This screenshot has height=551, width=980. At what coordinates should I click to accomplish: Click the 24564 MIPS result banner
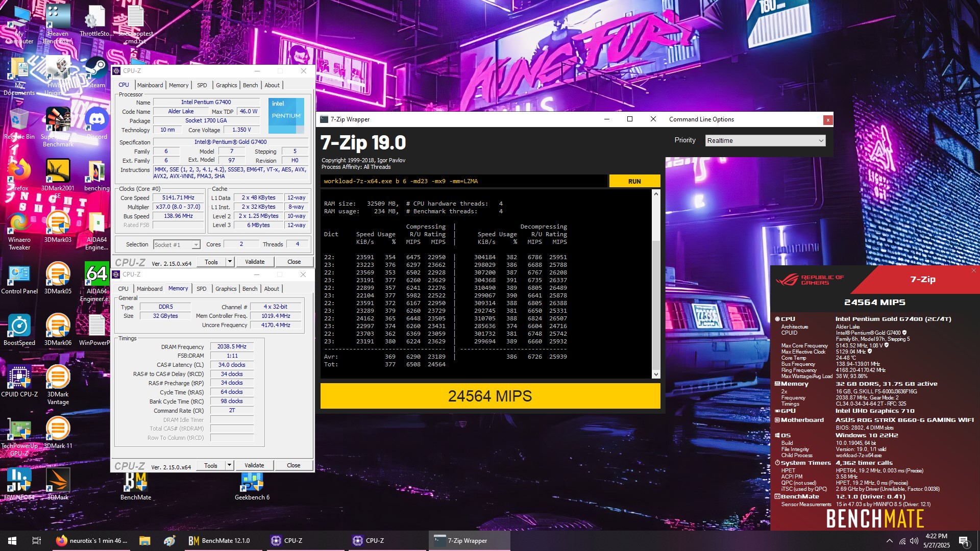490,396
